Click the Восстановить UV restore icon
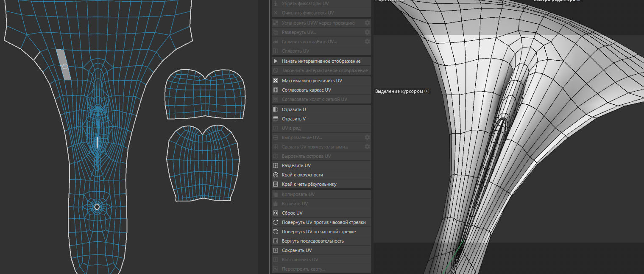The height and width of the screenshot is (274, 644). [276, 260]
